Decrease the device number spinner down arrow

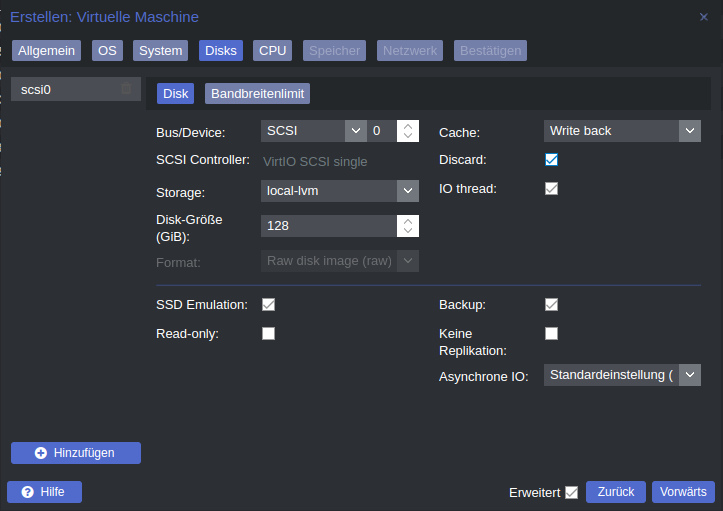pyautogui.click(x=408, y=136)
